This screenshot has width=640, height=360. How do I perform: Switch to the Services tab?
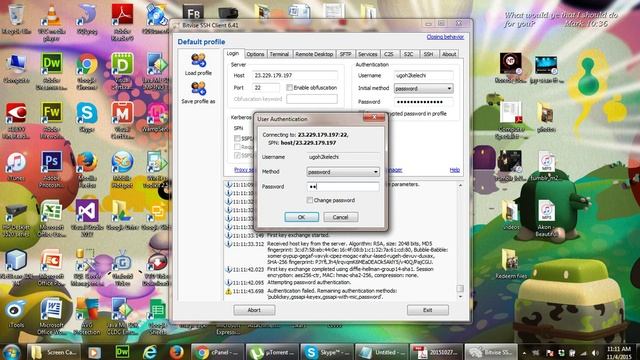(367, 54)
